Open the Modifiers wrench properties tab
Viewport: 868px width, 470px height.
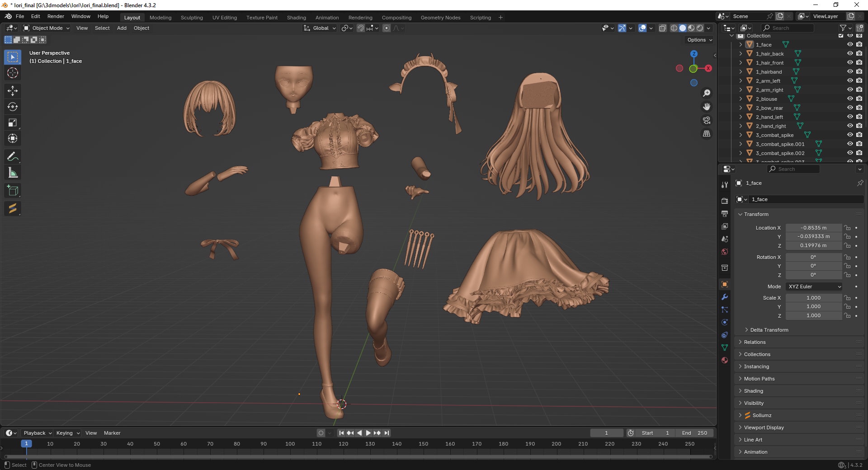coord(725,297)
